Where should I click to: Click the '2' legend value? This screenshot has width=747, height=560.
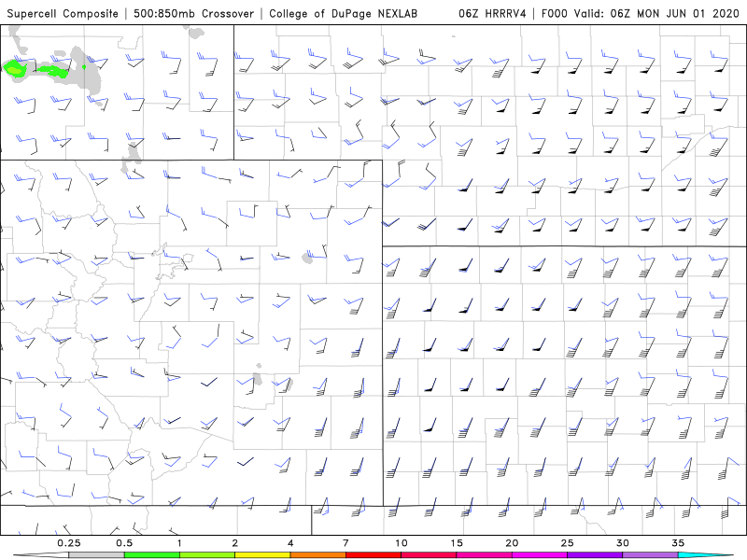(235, 543)
